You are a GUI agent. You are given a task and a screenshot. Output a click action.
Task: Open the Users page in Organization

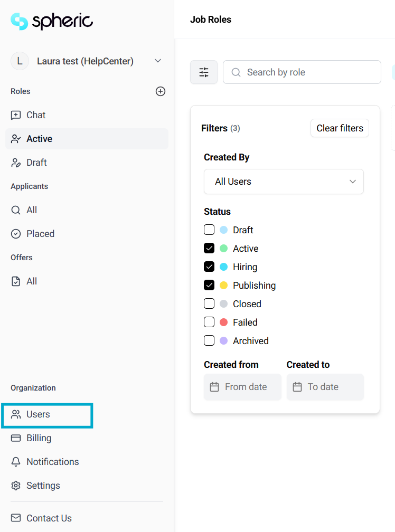pyautogui.click(x=38, y=414)
